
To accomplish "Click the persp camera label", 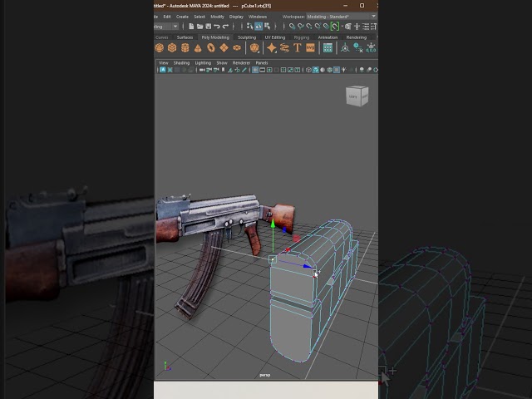I will coord(264,375).
